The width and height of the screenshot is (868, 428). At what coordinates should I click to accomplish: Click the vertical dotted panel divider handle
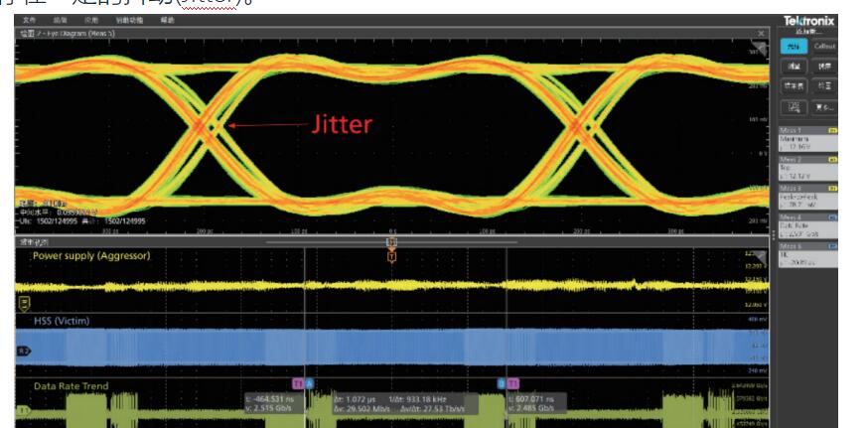coord(774,234)
